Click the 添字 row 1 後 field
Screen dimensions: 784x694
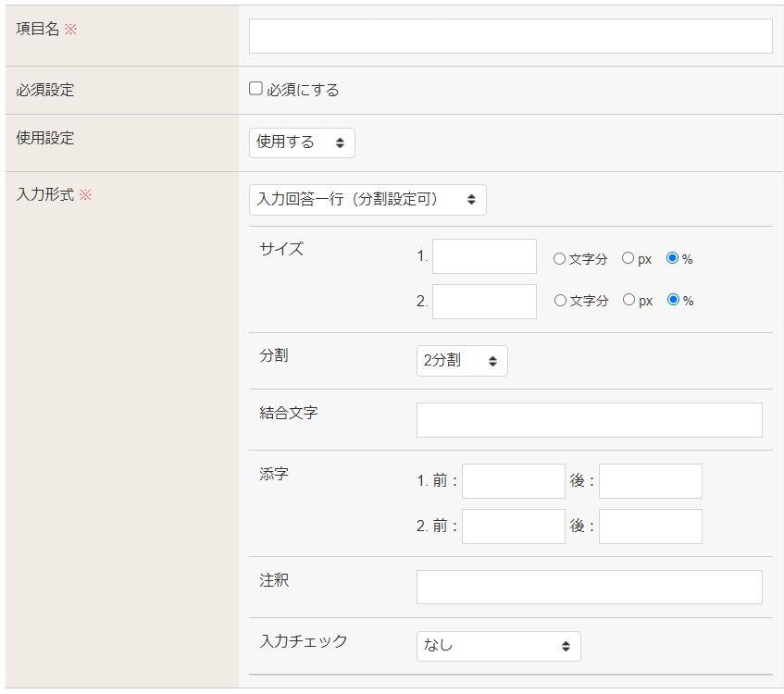pyautogui.click(x=650, y=481)
